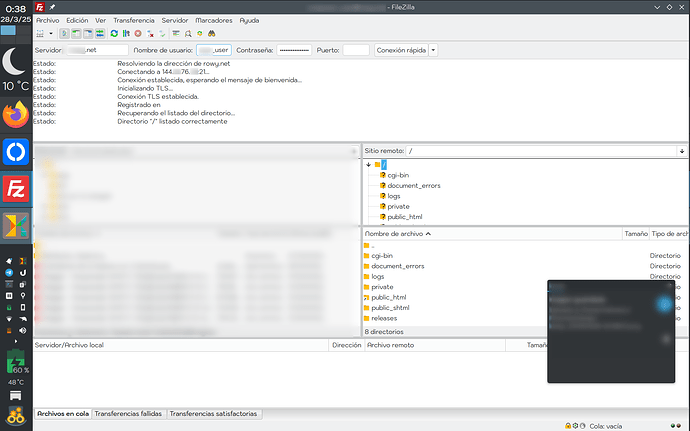Open Firefox from the dock
Image resolution: width=690 pixels, height=431 pixels.
tap(16, 115)
